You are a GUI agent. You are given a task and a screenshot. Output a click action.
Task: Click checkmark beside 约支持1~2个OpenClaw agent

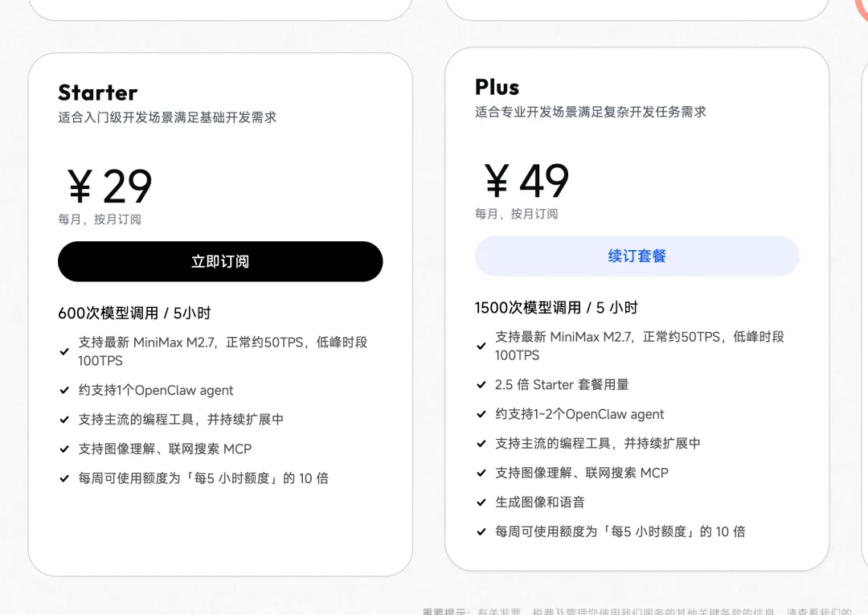click(481, 415)
